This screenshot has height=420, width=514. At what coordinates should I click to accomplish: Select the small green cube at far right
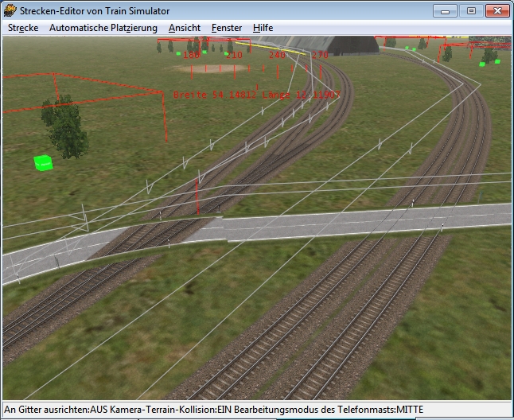496,61
